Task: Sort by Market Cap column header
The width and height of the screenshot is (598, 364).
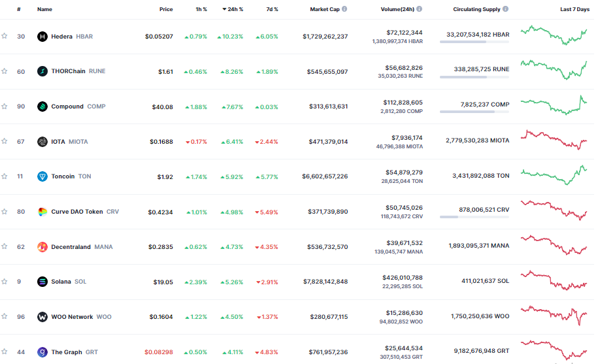Action: 325,9
